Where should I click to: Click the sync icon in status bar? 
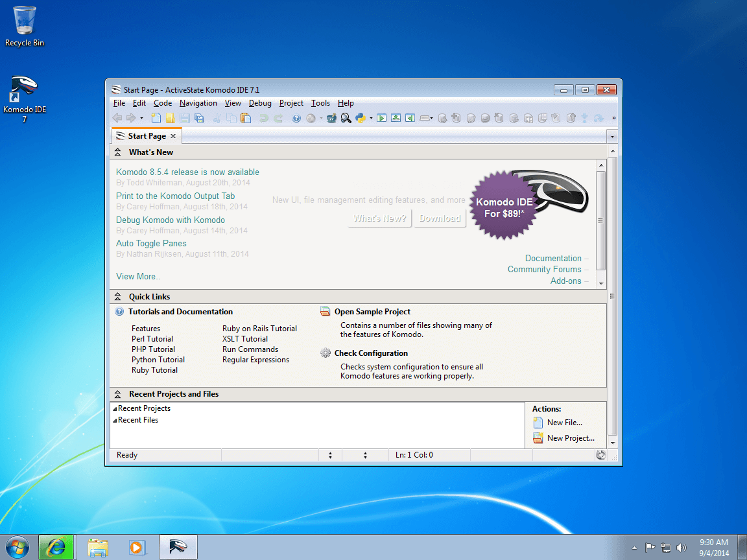click(600, 455)
